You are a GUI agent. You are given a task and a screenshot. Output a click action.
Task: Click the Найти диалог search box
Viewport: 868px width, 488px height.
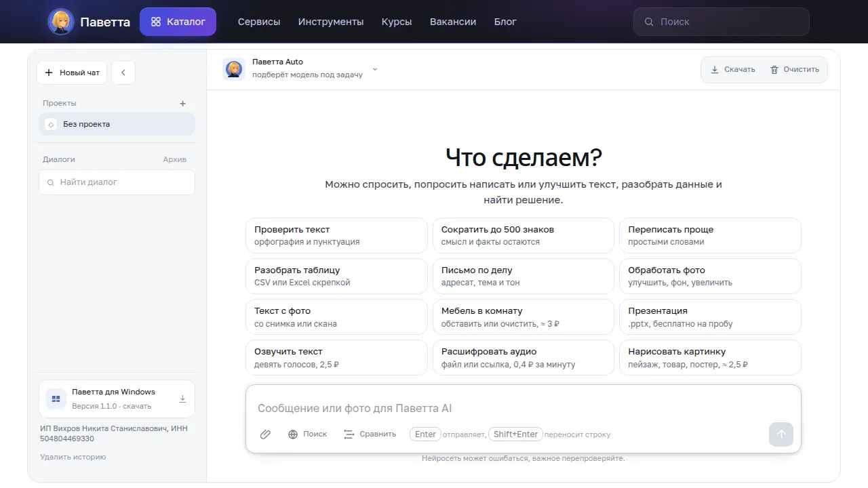coord(117,182)
